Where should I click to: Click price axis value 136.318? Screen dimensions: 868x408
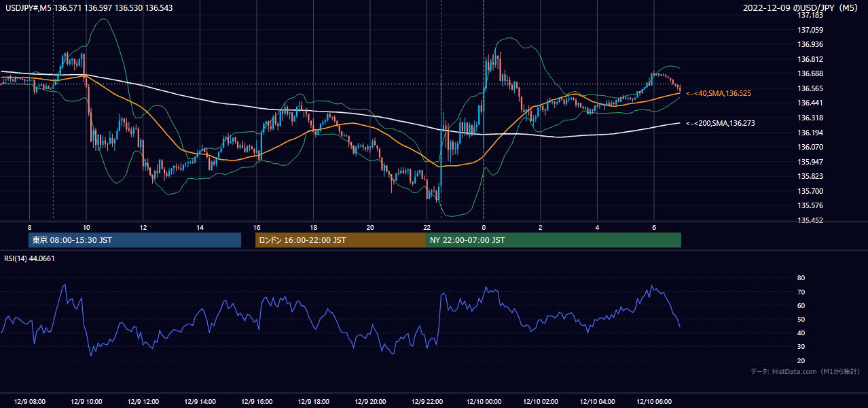tap(810, 118)
